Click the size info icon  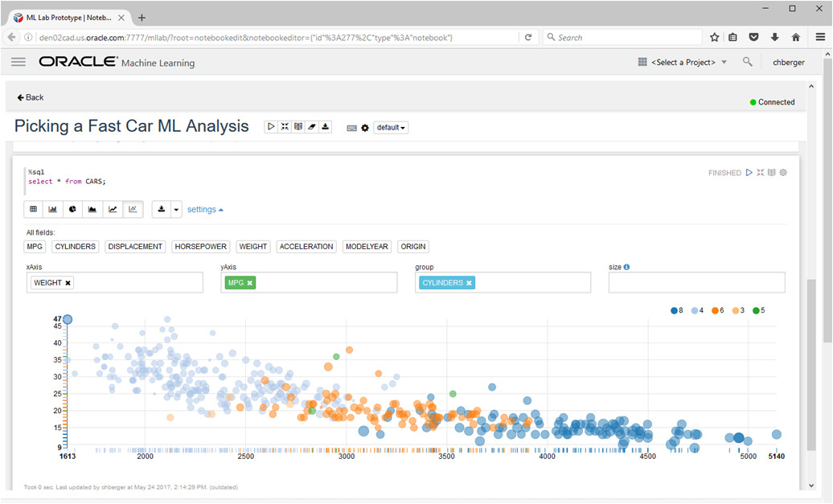coord(626,267)
